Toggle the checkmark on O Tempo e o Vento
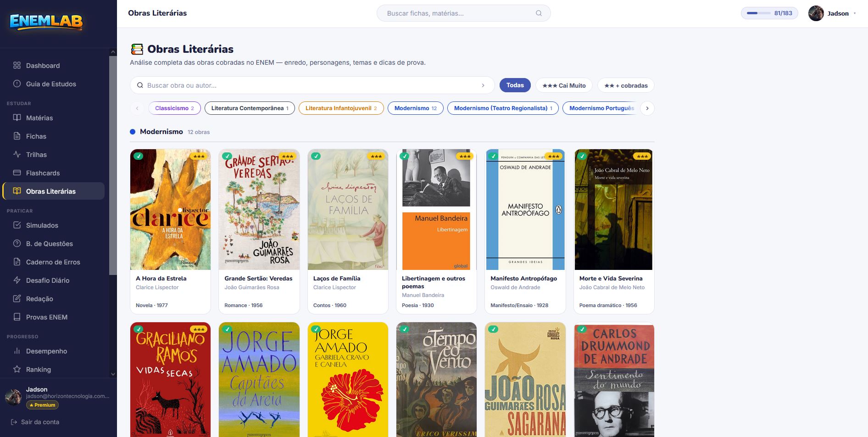Image resolution: width=868 pixels, height=437 pixels. 404,329
